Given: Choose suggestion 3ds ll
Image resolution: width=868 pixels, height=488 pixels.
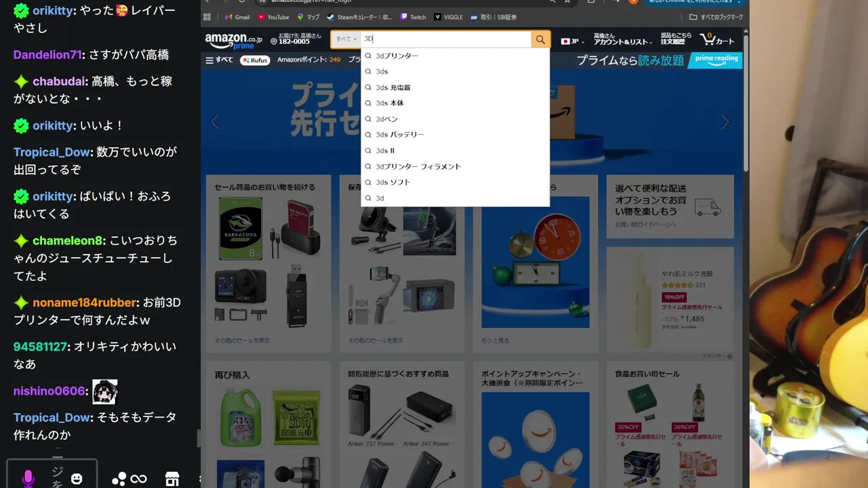Looking at the screenshot, I should pyautogui.click(x=455, y=150).
